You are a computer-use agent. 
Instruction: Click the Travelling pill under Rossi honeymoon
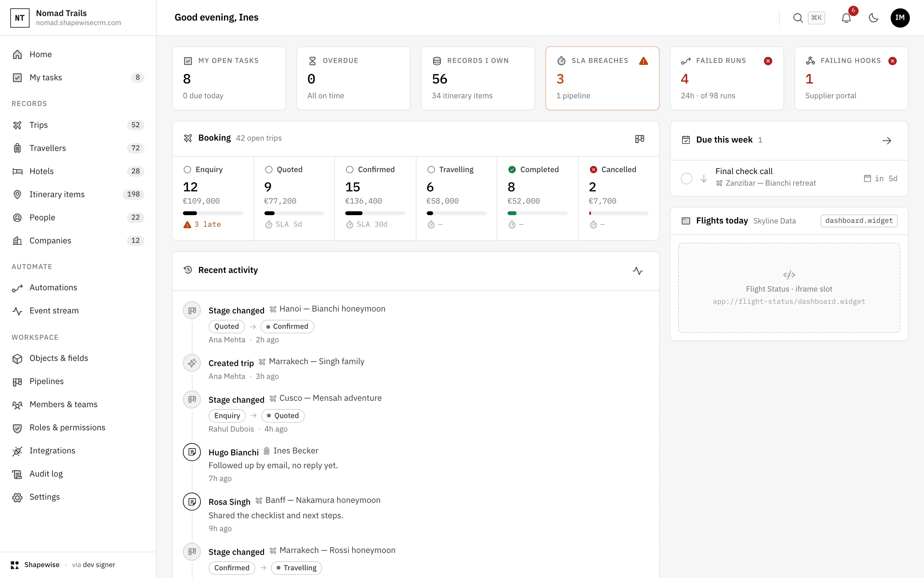296,568
